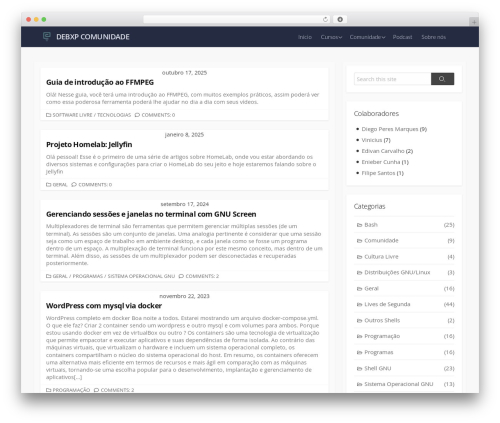Click folder icon beside Lives de Segunda

pyautogui.click(x=359, y=304)
